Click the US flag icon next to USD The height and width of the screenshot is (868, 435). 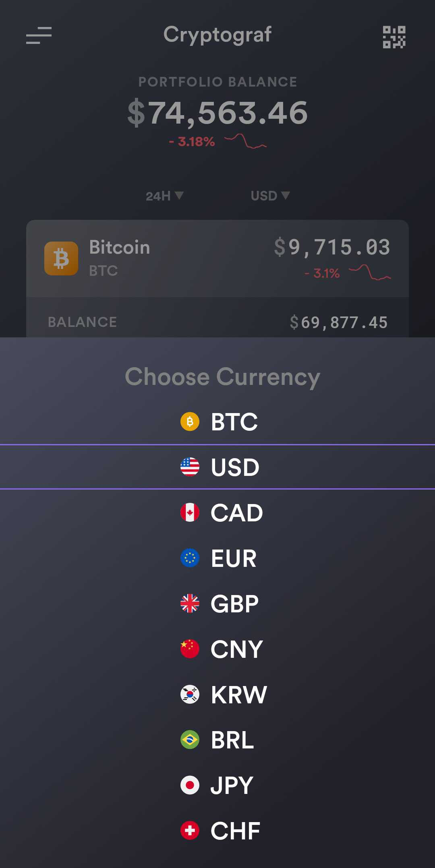click(x=189, y=467)
